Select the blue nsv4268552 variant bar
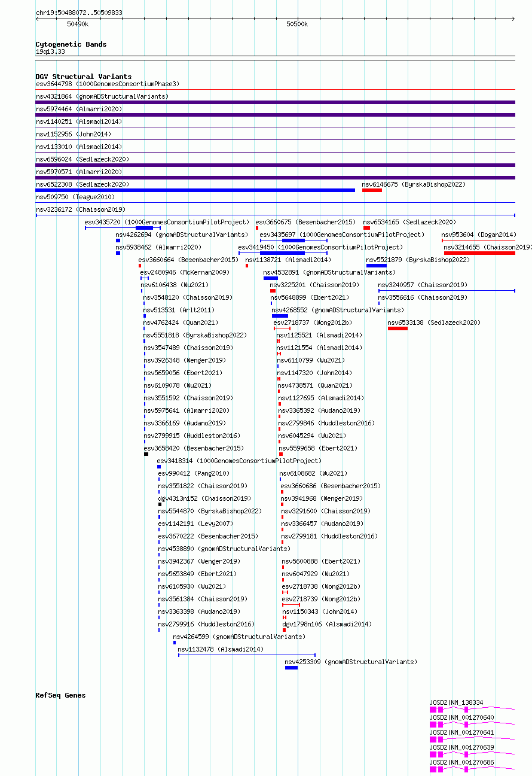The image size is (532, 776). click(280, 316)
